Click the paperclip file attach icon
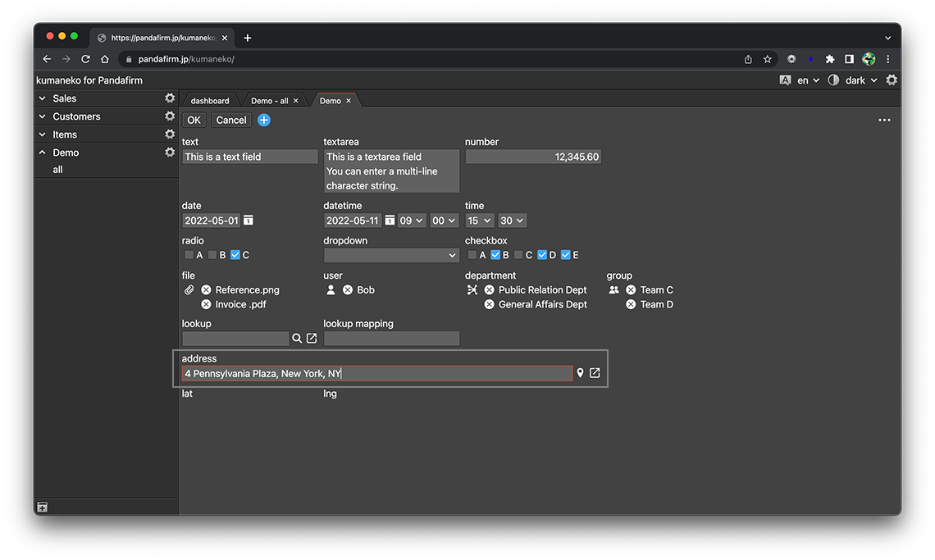The width and height of the screenshot is (935, 560). (189, 290)
